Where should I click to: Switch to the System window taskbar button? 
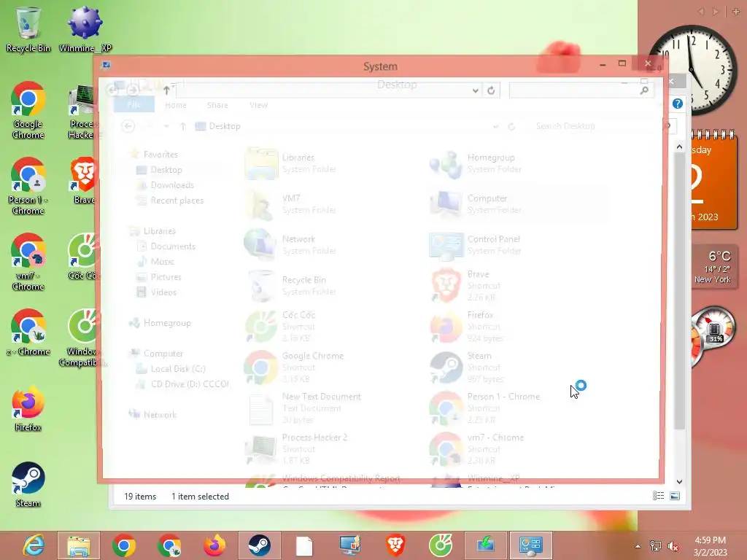tap(531, 545)
